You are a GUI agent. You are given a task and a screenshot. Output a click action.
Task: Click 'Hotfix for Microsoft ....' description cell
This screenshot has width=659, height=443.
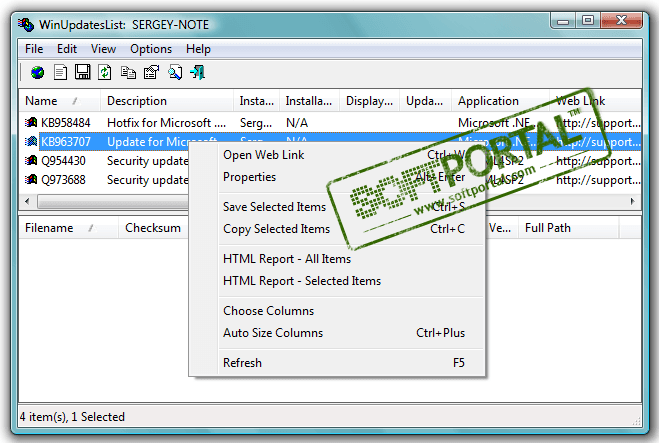pos(166,123)
